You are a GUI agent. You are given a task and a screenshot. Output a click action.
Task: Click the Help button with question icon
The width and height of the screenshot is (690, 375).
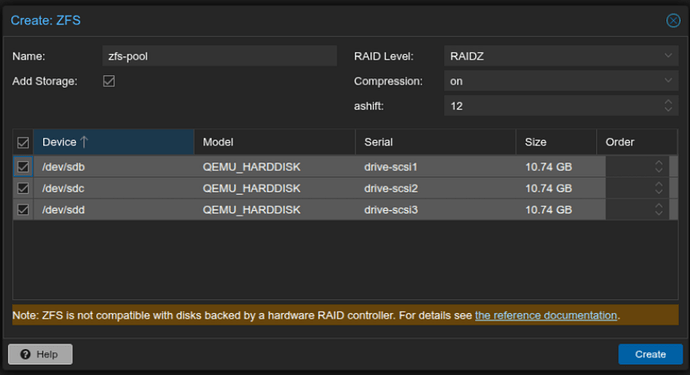(40, 354)
